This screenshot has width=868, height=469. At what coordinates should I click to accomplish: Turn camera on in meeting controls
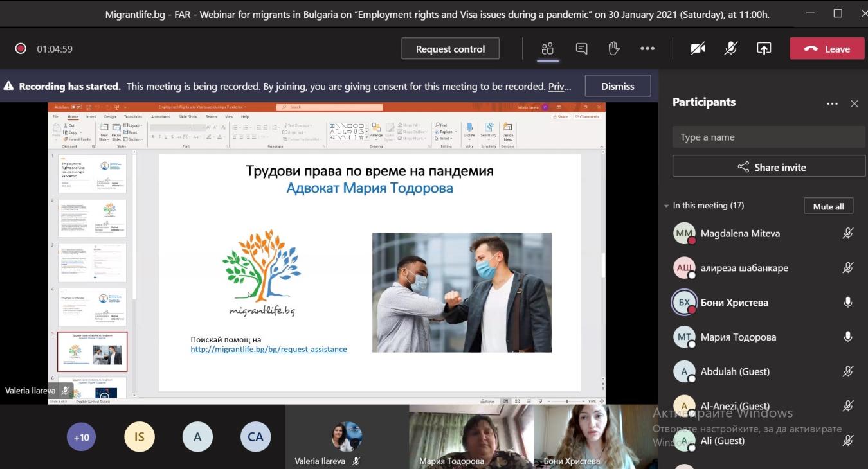pos(698,49)
